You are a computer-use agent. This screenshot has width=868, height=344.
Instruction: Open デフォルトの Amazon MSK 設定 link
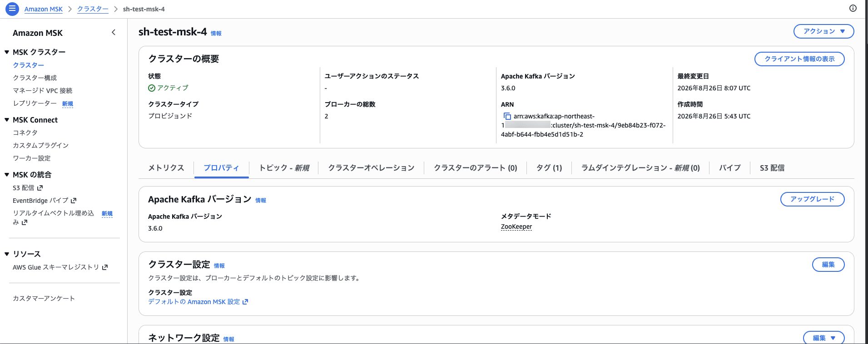[198, 302]
